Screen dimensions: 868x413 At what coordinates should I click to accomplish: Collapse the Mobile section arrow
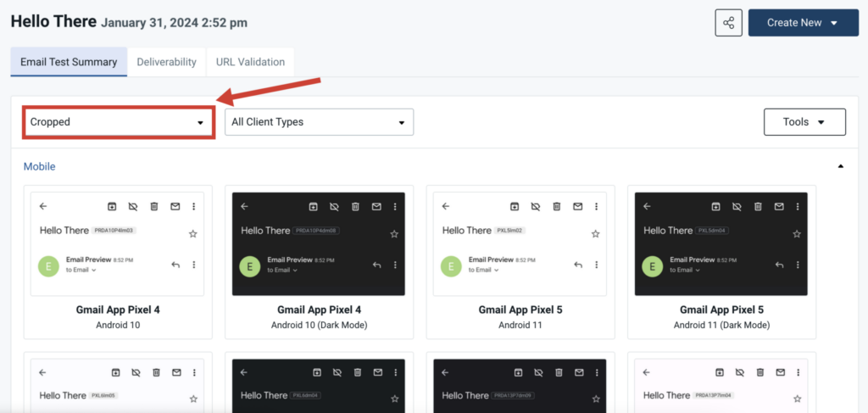point(841,166)
